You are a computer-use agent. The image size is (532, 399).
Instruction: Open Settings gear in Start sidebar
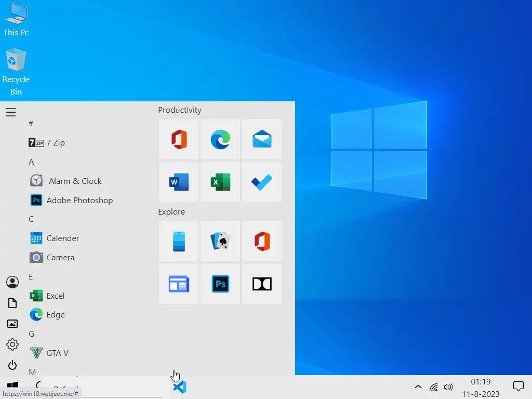click(12, 344)
